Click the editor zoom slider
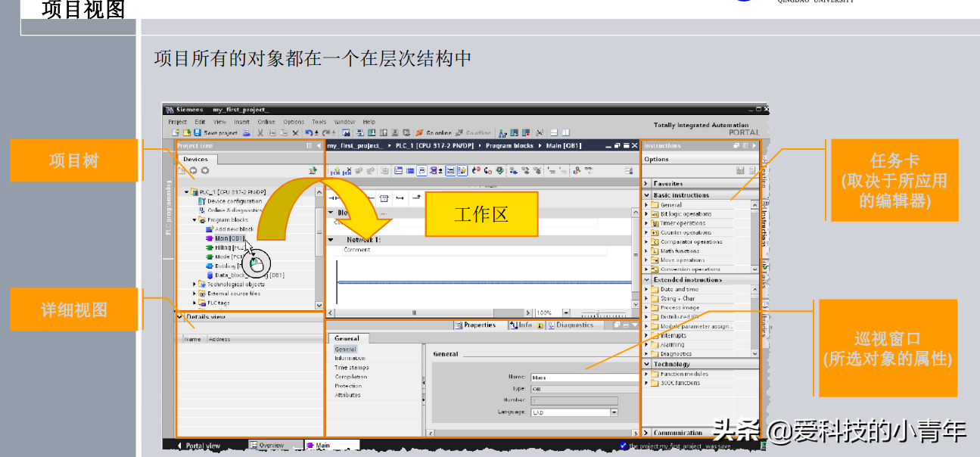Screen dimensions: 980x457 click(602, 313)
